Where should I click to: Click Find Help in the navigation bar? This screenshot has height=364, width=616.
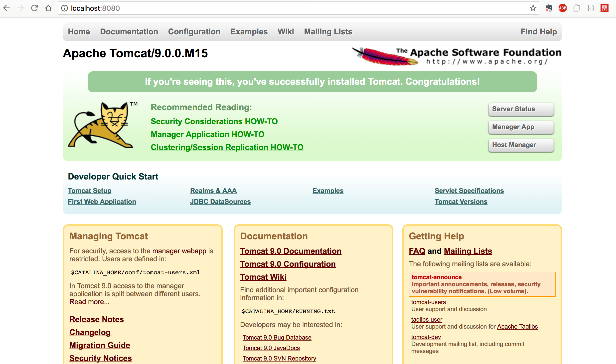coord(539,32)
